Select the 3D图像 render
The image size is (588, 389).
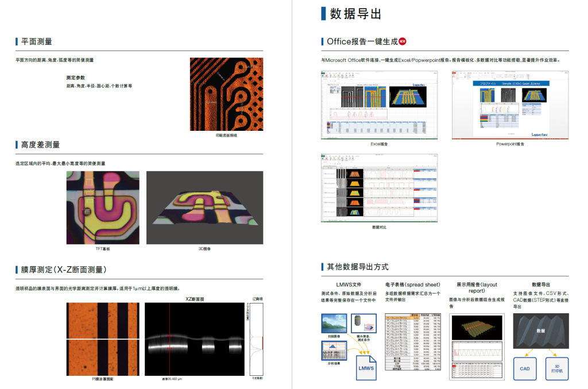(204, 207)
